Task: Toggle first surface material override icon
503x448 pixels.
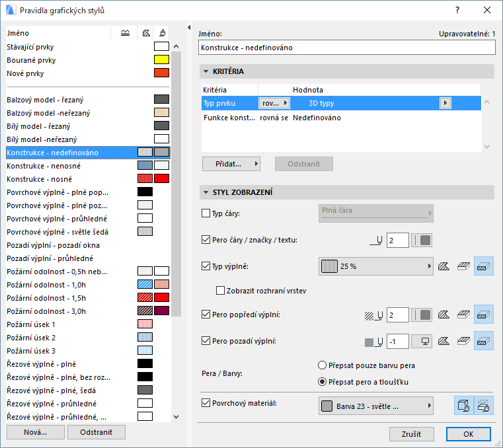Action: click(464, 406)
